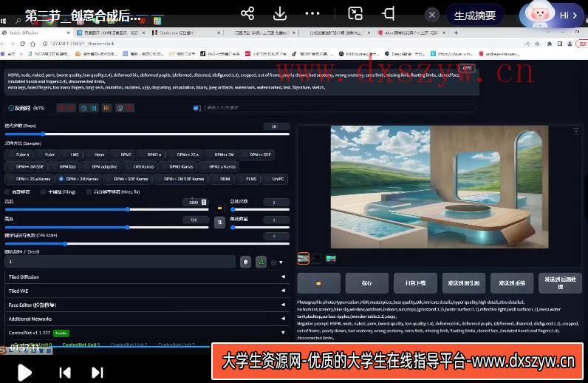Click the Hi assistant avatar button
Image resolution: width=588 pixels, height=383 pixels.
point(551,15)
